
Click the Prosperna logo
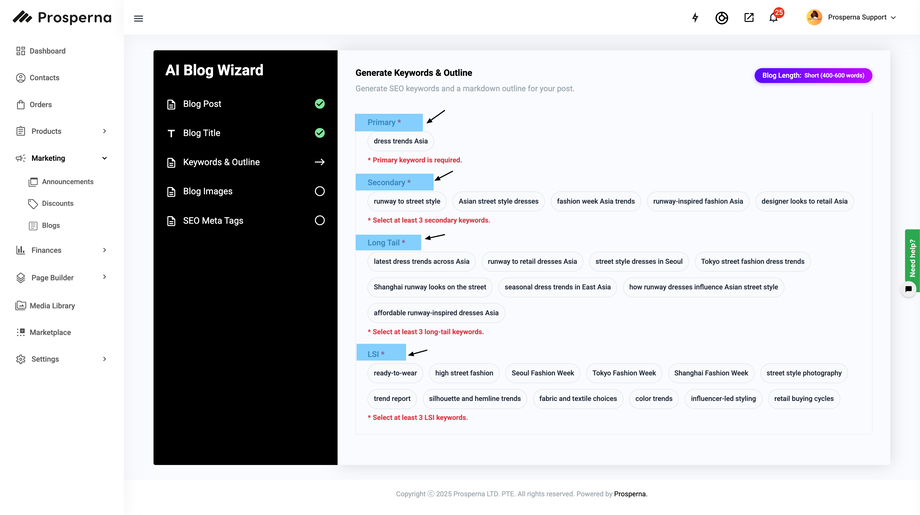pos(62,18)
